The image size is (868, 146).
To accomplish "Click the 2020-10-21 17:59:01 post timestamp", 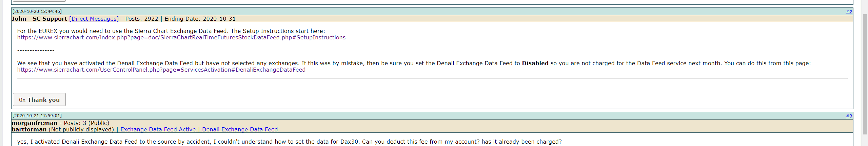I will coord(37,116).
